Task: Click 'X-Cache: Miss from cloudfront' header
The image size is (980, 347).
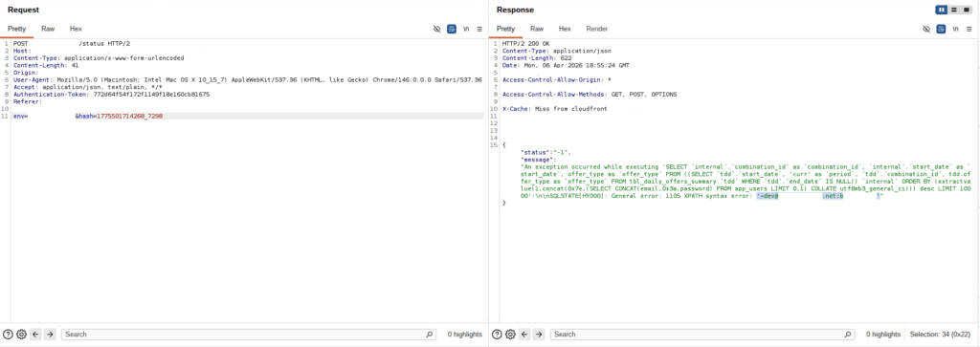Action: click(x=554, y=109)
